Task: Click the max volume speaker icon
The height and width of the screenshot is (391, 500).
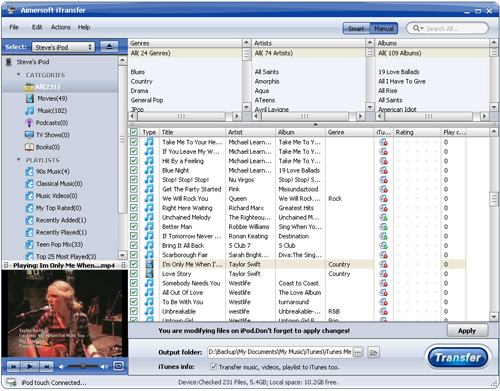Action: point(104,367)
